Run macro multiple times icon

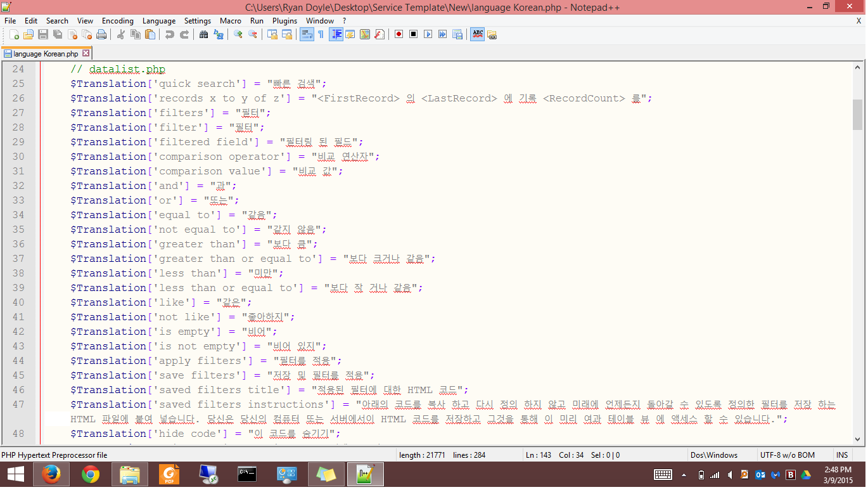click(x=442, y=34)
